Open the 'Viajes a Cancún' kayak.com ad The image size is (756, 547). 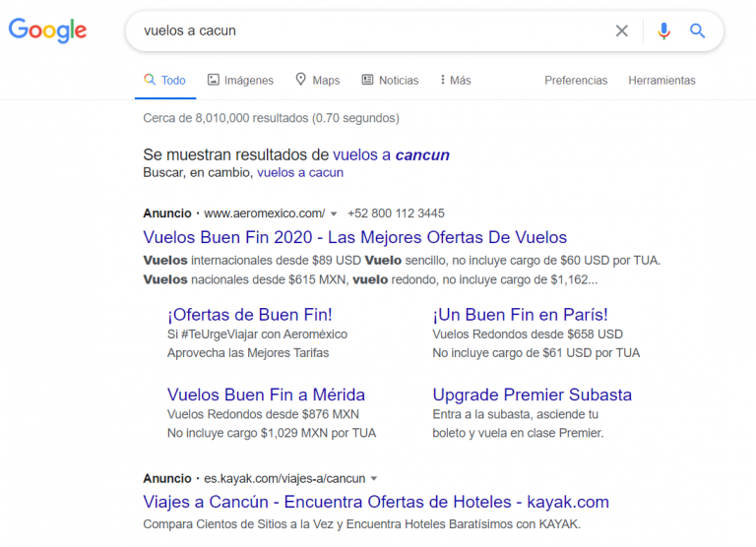pyautogui.click(x=376, y=502)
